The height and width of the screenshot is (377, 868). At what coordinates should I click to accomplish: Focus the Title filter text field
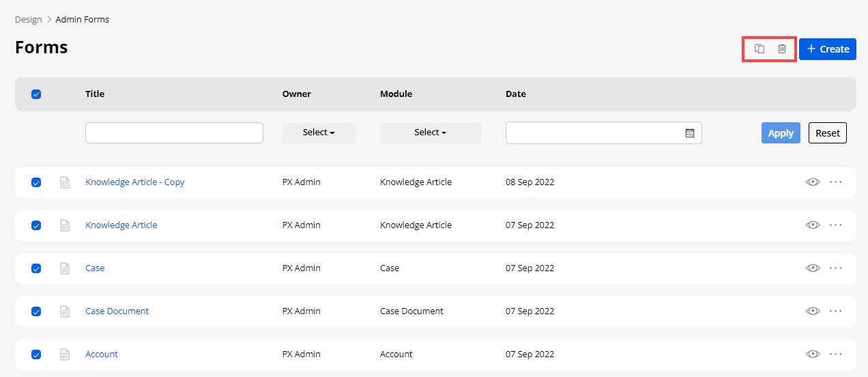pos(174,133)
